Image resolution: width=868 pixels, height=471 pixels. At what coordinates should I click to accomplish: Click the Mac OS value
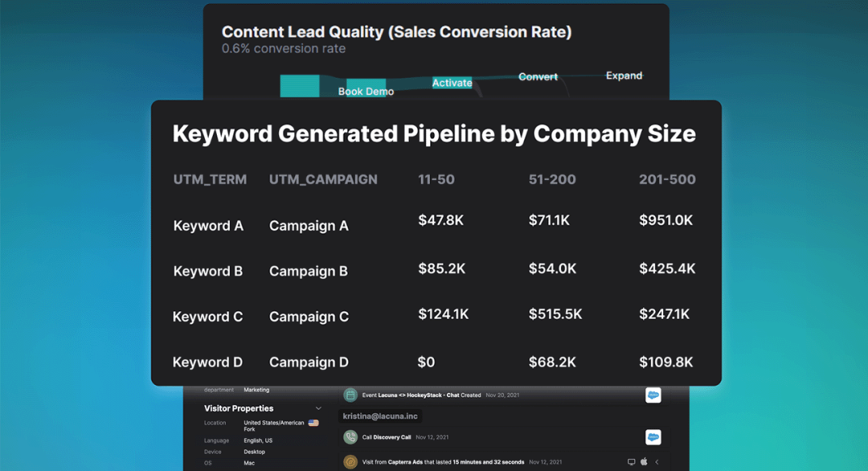250,463
